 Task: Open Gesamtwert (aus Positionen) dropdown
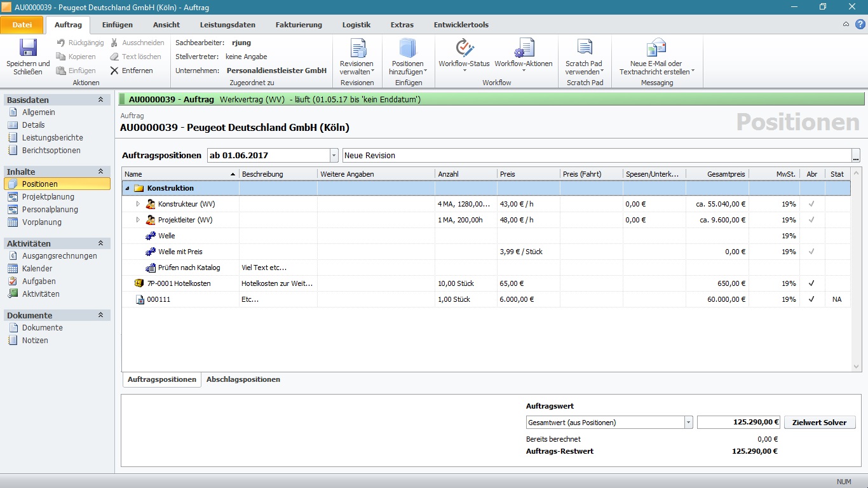688,423
